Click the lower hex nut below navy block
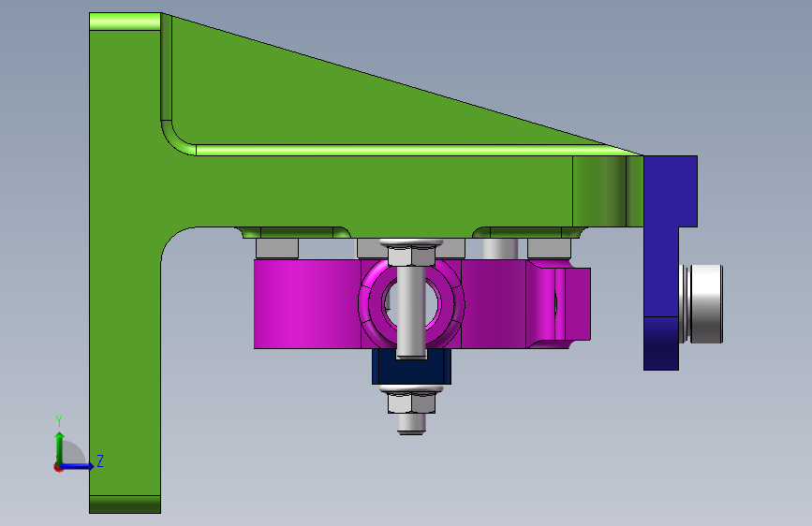 [411, 402]
